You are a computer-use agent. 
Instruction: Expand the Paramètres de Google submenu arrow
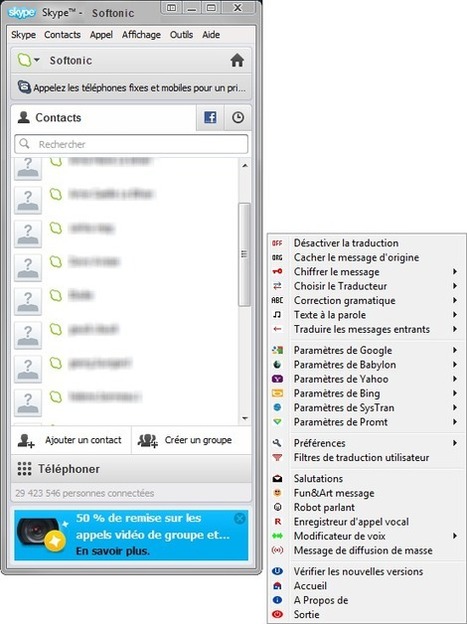click(x=455, y=350)
